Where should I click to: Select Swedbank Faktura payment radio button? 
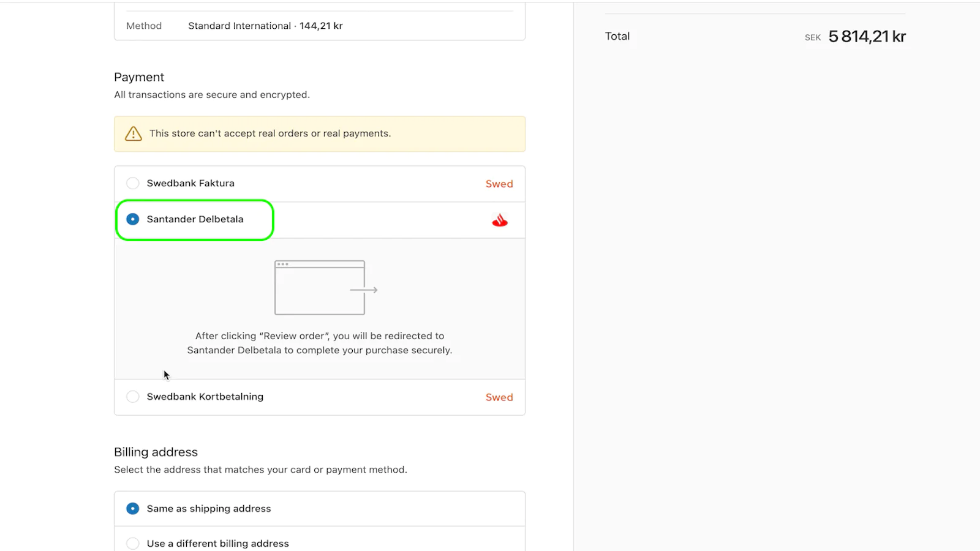pyautogui.click(x=133, y=183)
